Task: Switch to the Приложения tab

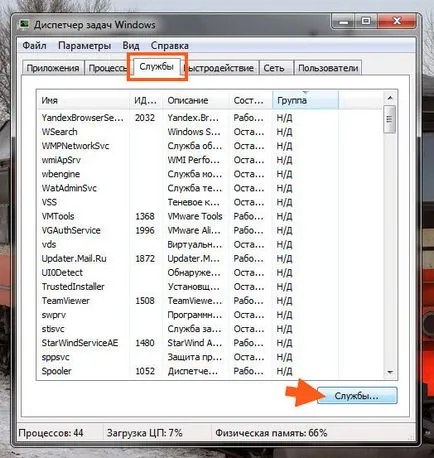Action: point(53,68)
